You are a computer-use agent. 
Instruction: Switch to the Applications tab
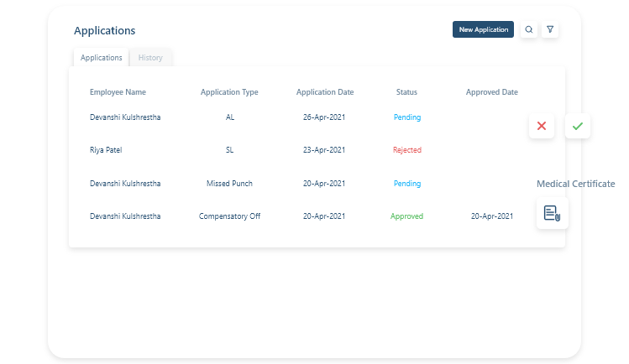tap(101, 58)
